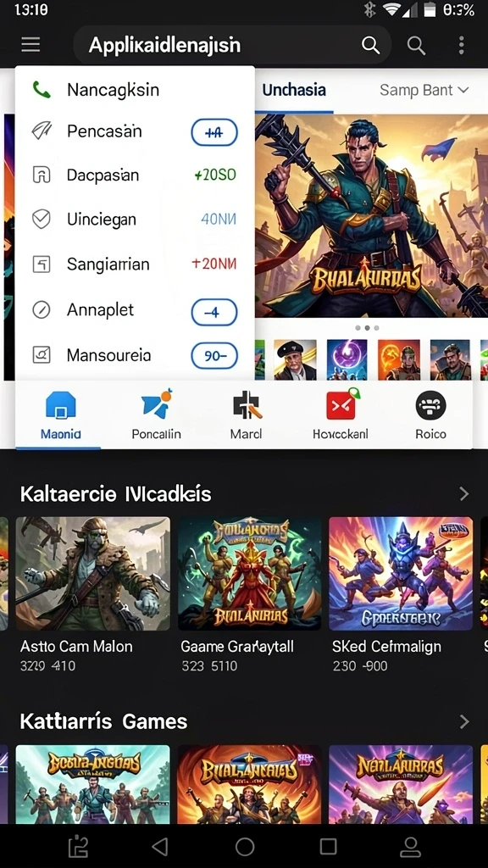Viewport: 488px width, 868px height.
Task: Tap the gray search magnifier icon
Action: coord(416,46)
